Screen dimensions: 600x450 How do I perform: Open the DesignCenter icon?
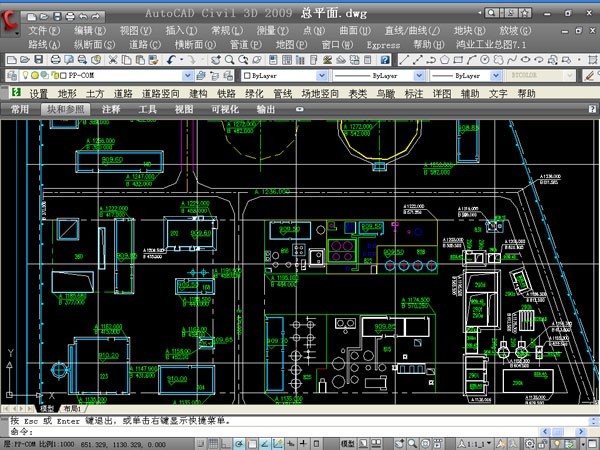click(287, 60)
